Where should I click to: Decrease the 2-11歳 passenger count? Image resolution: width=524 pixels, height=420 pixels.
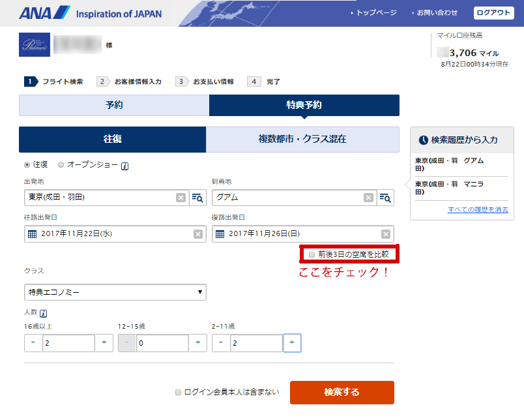[221, 343]
